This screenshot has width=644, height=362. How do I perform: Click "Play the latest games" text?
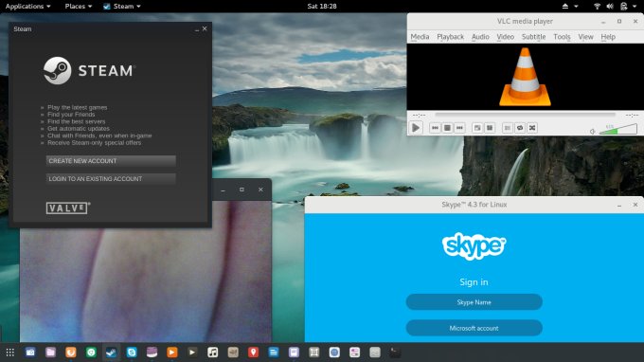[x=78, y=107]
